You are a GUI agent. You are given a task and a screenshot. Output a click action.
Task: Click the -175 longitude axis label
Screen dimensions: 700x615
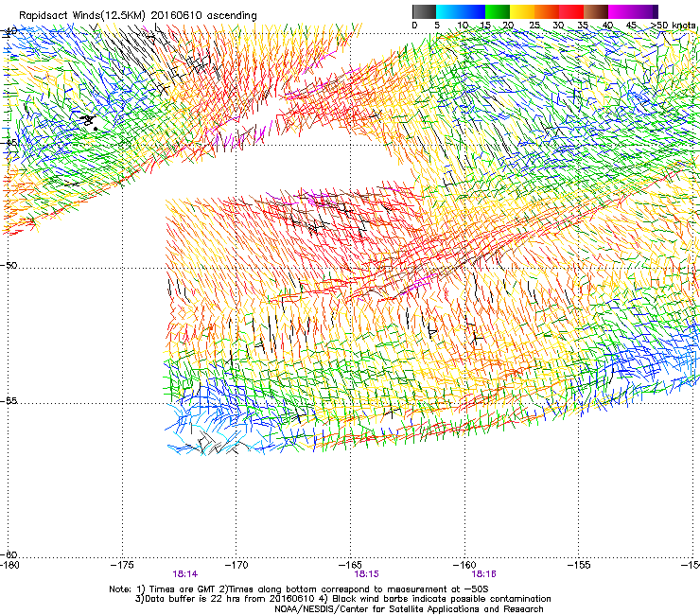point(122,565)
